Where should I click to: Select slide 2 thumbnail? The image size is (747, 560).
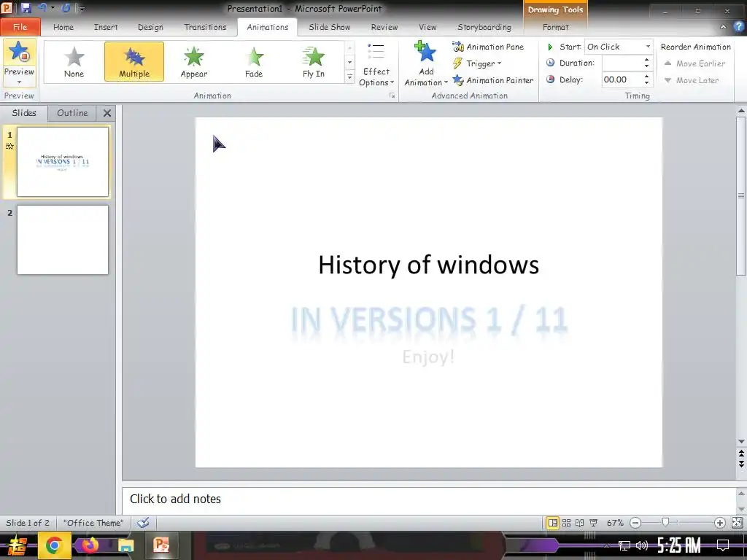point(63,240)
